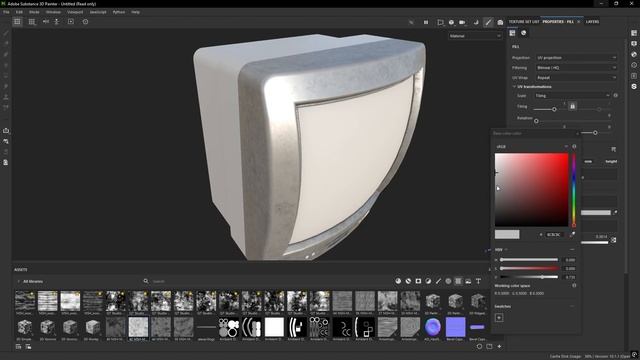Toggle the filters category icon in assets
Viewport: 640px width, 360px height.
[x=428, y=281]
